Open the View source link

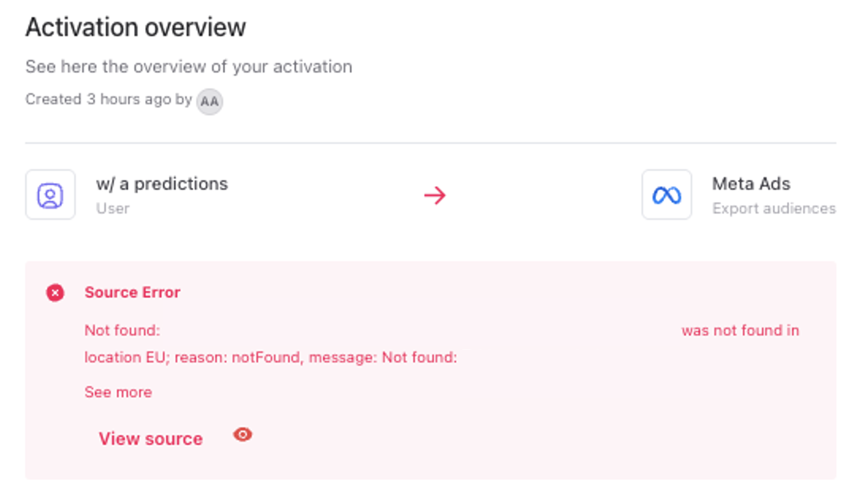151,439
